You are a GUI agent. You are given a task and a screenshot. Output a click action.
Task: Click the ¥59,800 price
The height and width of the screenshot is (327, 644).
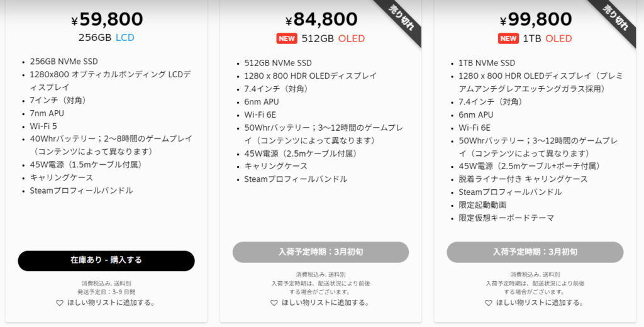coord(107,19)
